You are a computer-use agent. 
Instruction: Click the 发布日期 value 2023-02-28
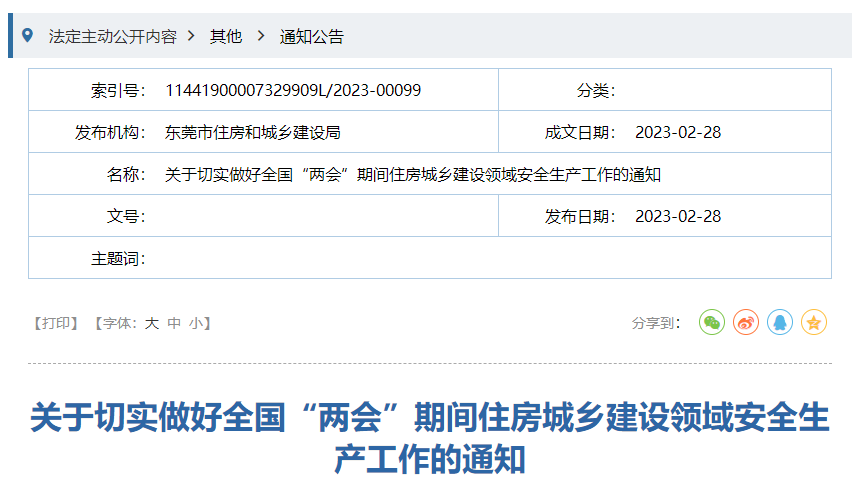coord(677,216)
